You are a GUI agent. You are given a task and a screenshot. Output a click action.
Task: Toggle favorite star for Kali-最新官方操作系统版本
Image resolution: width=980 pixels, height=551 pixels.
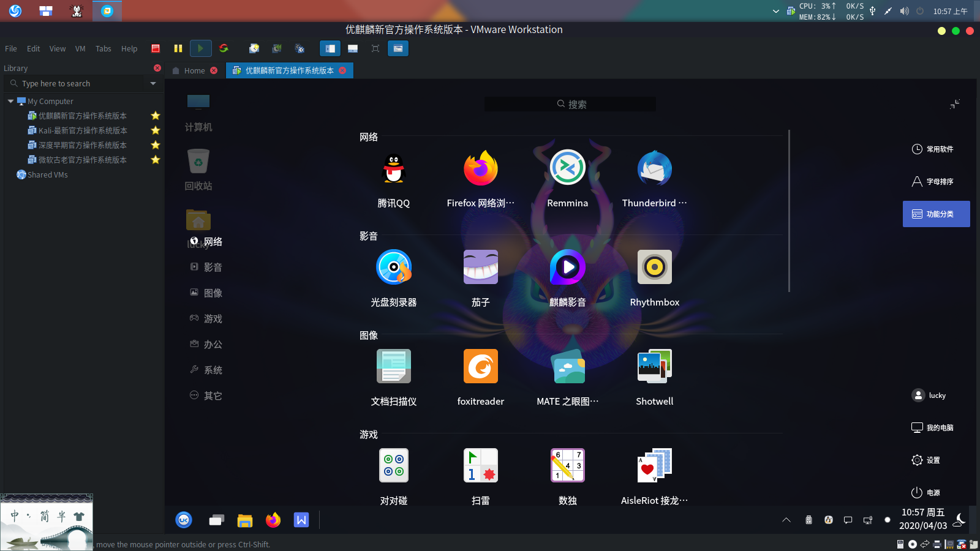[156, 130]
